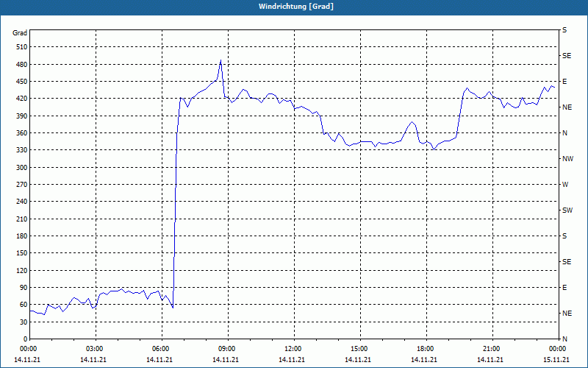Click the 360 y-axis value
588x368 pixels.
(x=22, y=133)
